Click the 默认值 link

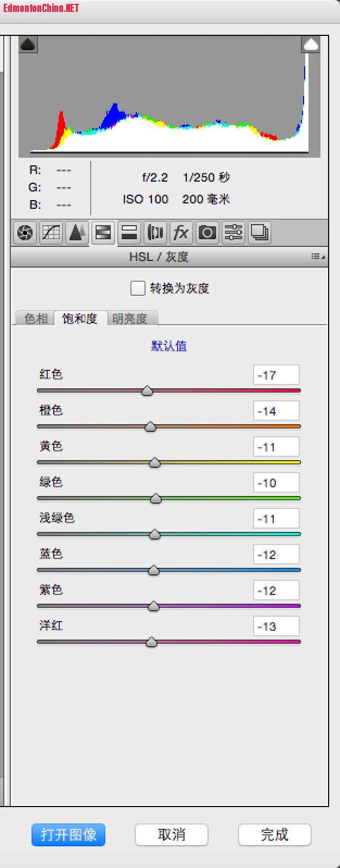pos(169,346)
